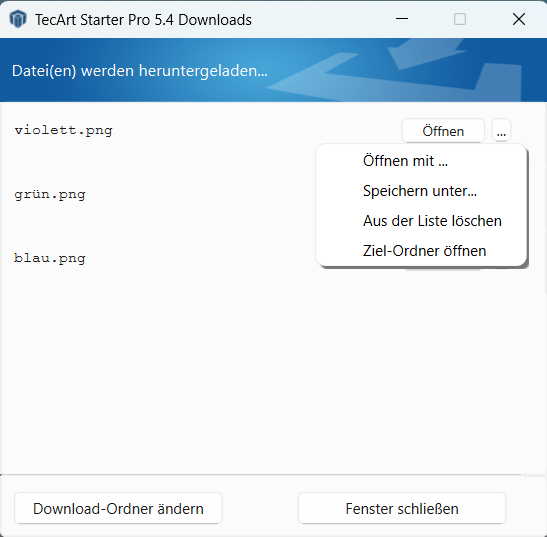The width and height of the screenshot is (547, 537).
Task: Select the blau.png file entry
Action: 50,259
